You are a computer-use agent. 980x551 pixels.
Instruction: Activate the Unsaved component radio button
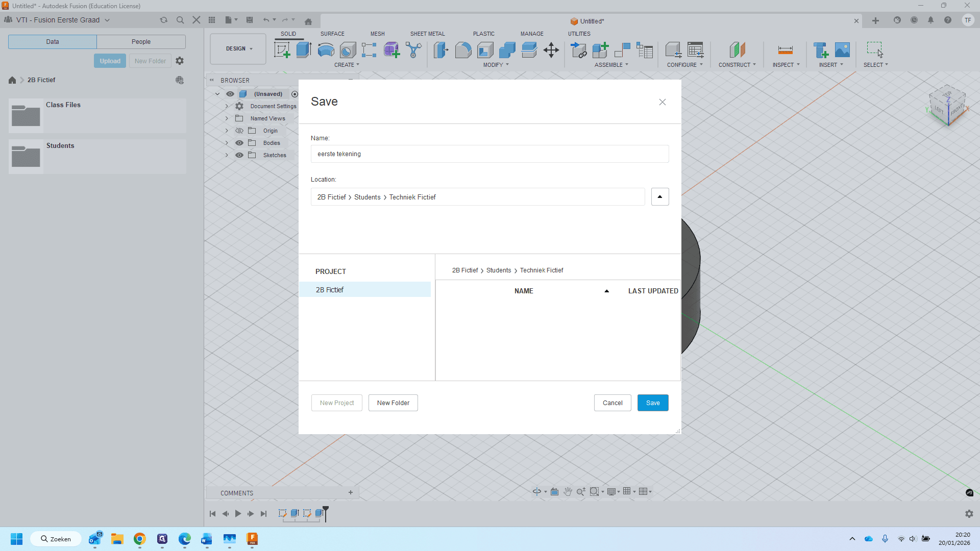295,94
